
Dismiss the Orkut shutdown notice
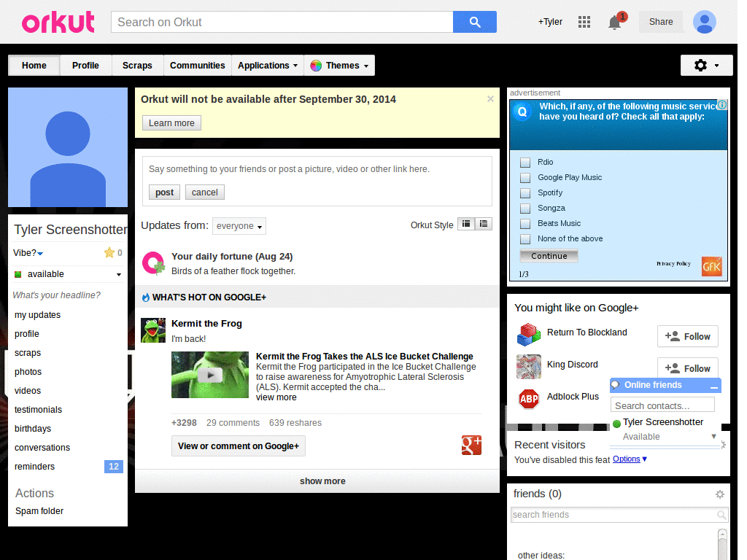tap(490, 99)
